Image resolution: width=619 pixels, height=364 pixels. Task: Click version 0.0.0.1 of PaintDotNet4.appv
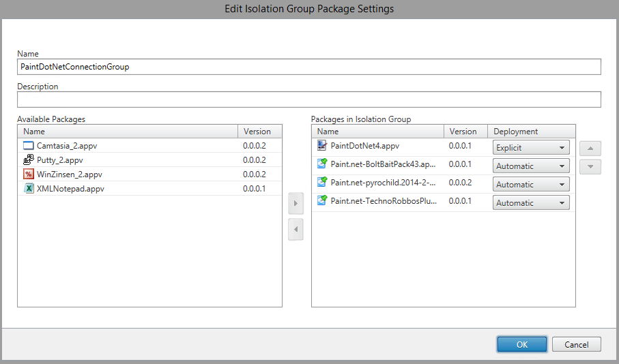(460, 145)
